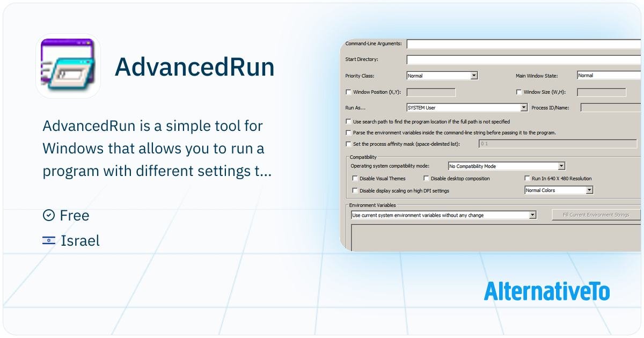Click the Command-Line Arguments field

(524, 43)
